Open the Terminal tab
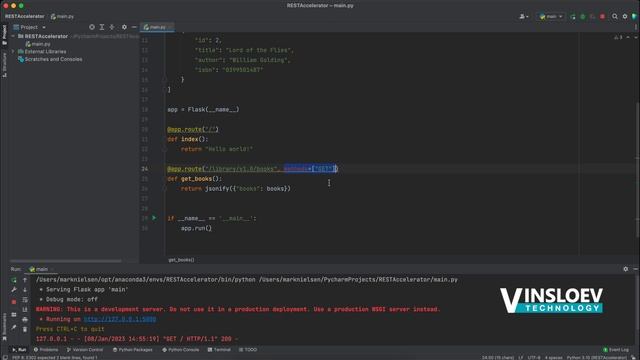The width and height of the screenshot is (640, 360). pyautogui.click(x=219, y=350)
